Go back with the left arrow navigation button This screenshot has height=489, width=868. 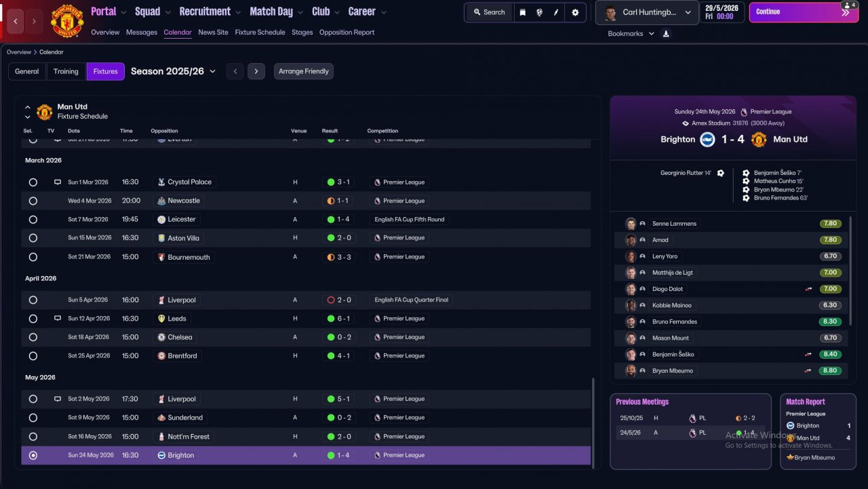16,21
